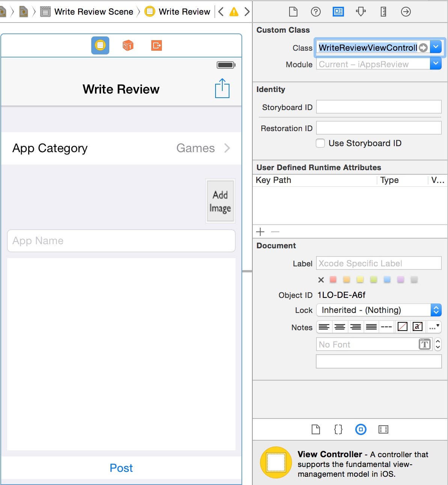Screen dimensions: 448x485
Task: Click the Post button
Action: [x=121, y=468]
